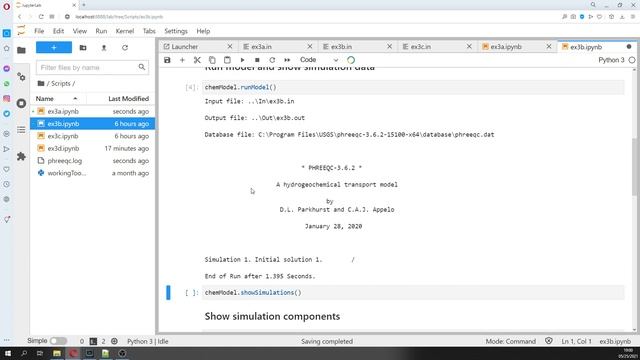Open Table of Contents sidebar icon
Image resolution: width=640 pixels, height=360 pixels.
pos(21,130)
